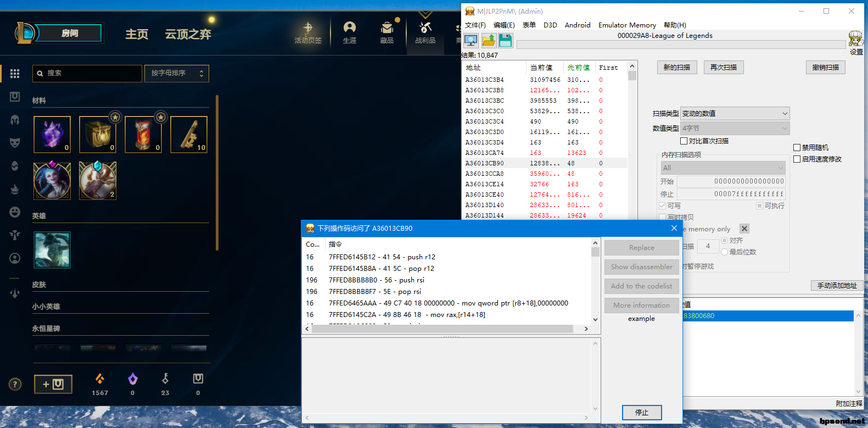Click the 再次扫描 button
Screen dimensions: 868x428
click(x=724, y=67)
